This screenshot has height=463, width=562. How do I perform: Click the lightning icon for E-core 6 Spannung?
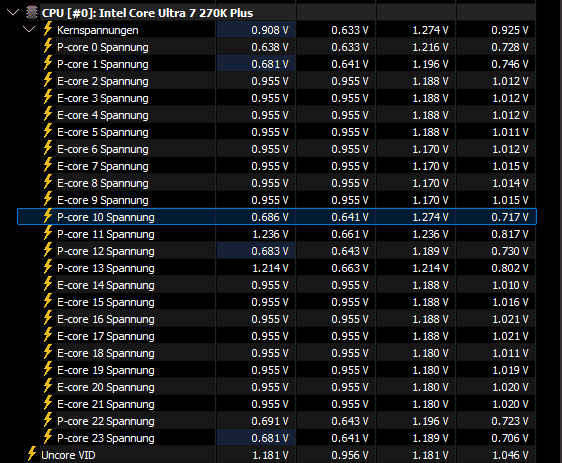[48, 148]
